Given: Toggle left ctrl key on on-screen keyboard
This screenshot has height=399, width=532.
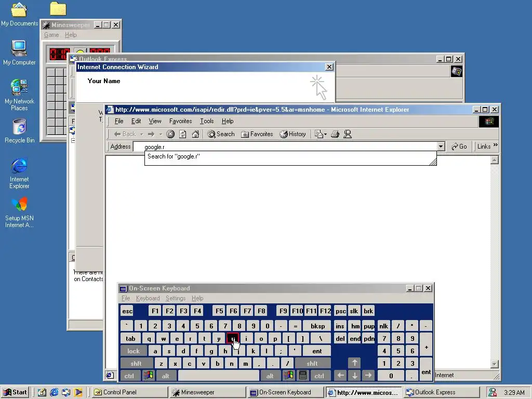Looking at the screenshot, I should [x=129, y=376].
